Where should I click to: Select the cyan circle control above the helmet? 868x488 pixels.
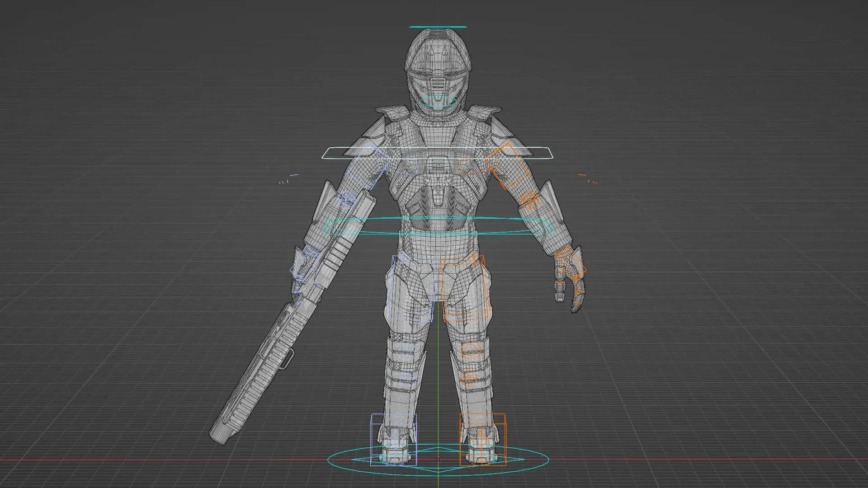tap(438, 27)
